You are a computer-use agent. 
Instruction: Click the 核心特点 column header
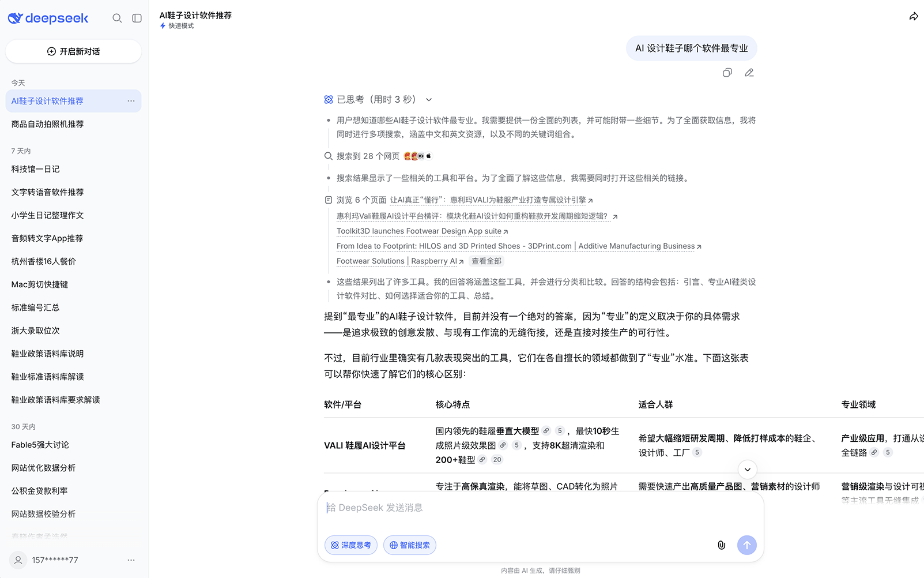pos(452,404)
